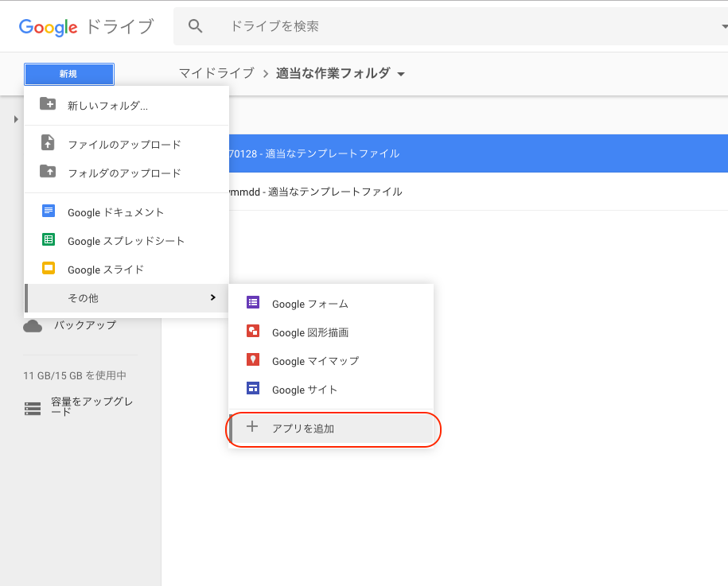Expand the sidebar tree triangle
This screenshot has height=586, width=728.
[x=16, y=119]
